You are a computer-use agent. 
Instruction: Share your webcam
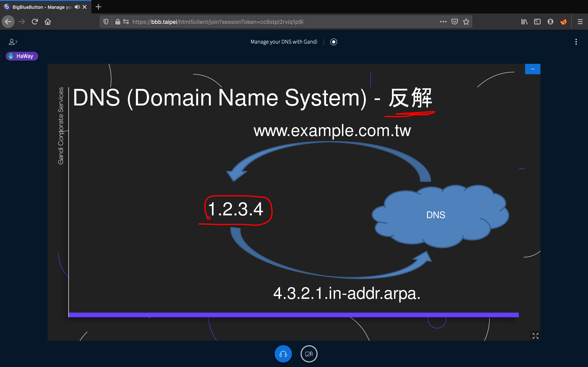coord(309,354)
